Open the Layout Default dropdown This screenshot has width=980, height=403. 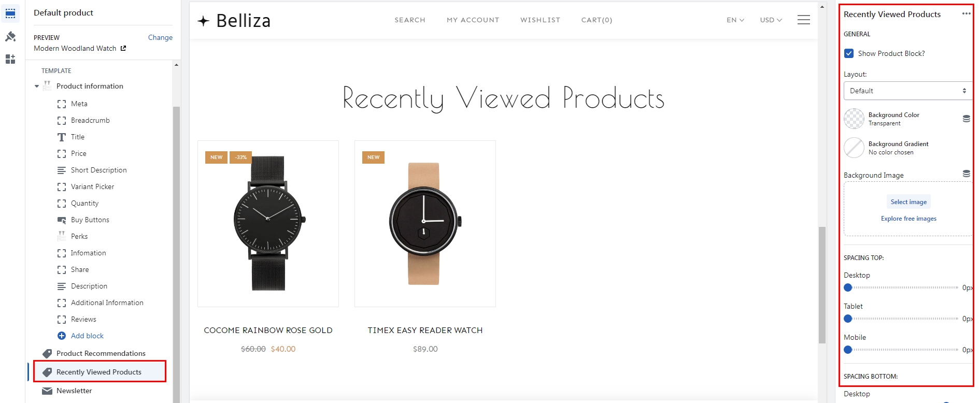coord(907,91)
